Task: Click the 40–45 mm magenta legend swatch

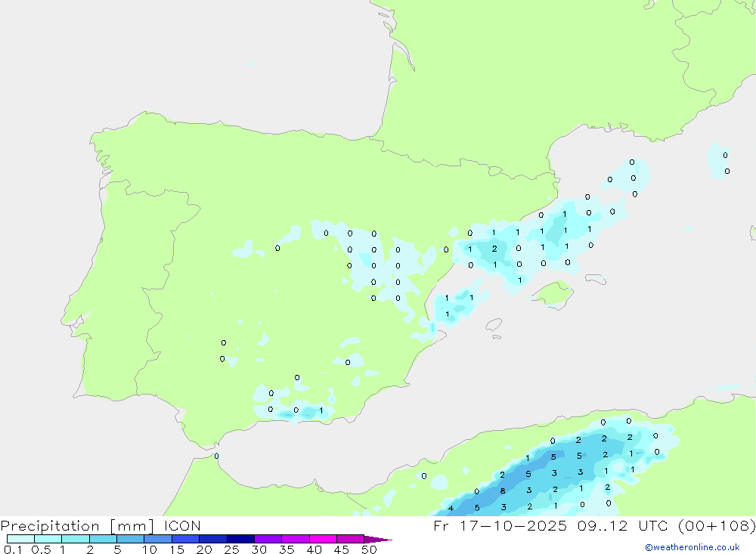Action: pyautogui.click(x=323, y=539)
